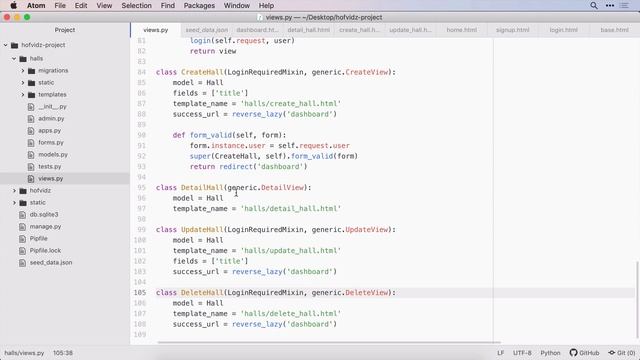640x360 pixels.
Task: Expand the top-level static folder
Action: (14, 203)
